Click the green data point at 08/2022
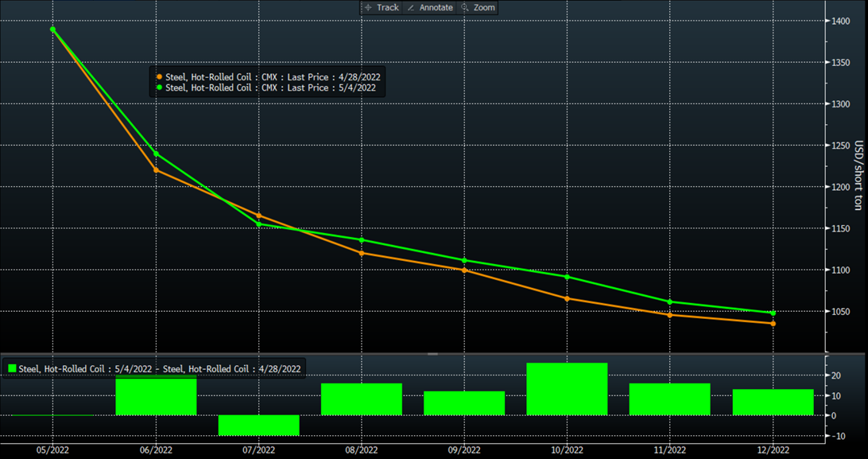Image resolution: width=868 pixels, height=459 pixels. [x=362, y=239]
